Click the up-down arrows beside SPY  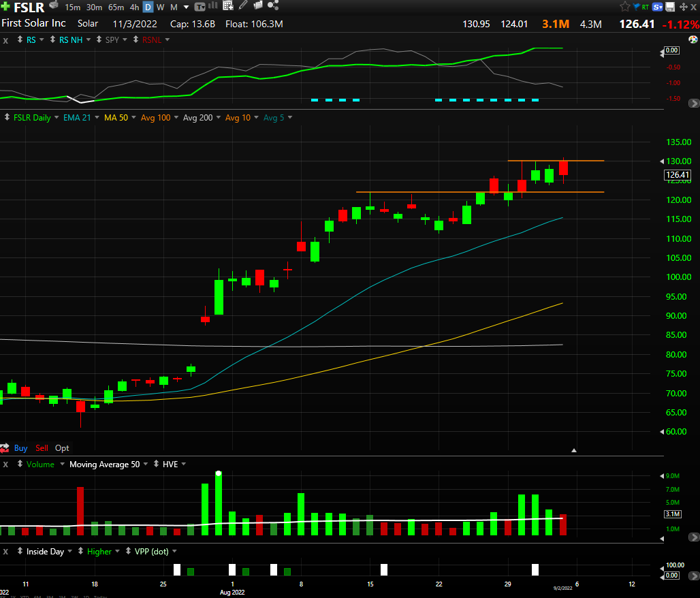pos(99,40)
